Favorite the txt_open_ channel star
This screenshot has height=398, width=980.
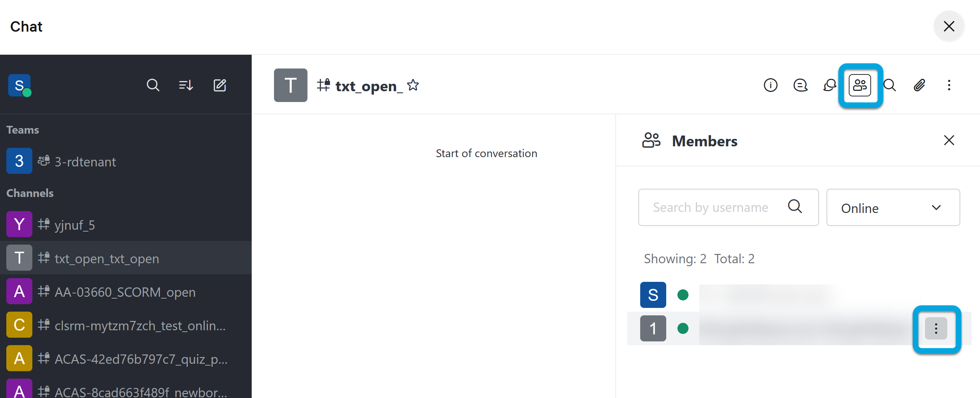[x=413, y=85]
